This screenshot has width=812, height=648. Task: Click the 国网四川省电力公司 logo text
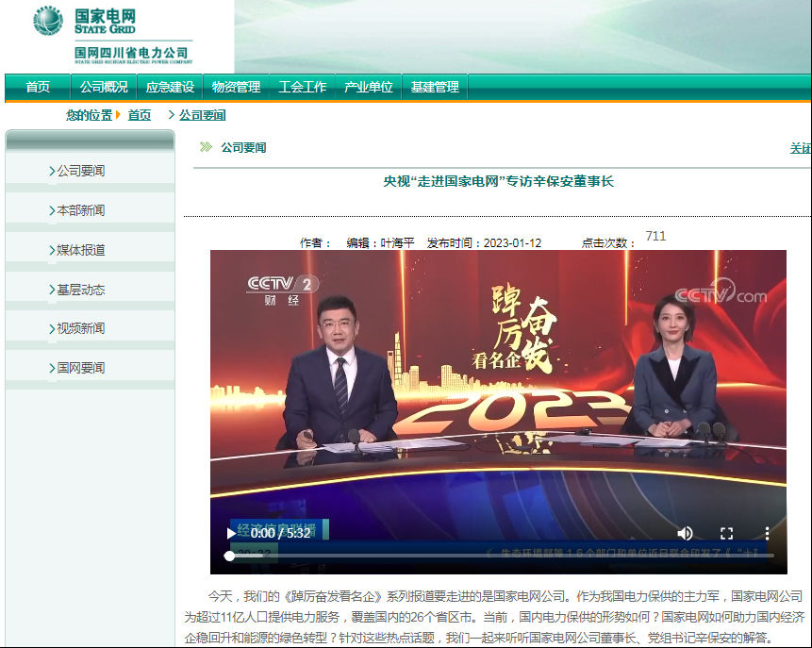(131, 53)
